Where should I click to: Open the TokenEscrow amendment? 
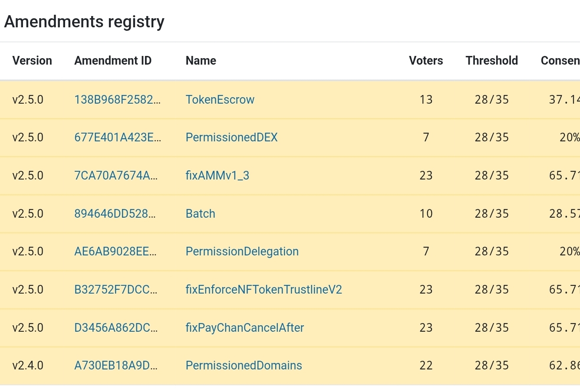[220, 100]
